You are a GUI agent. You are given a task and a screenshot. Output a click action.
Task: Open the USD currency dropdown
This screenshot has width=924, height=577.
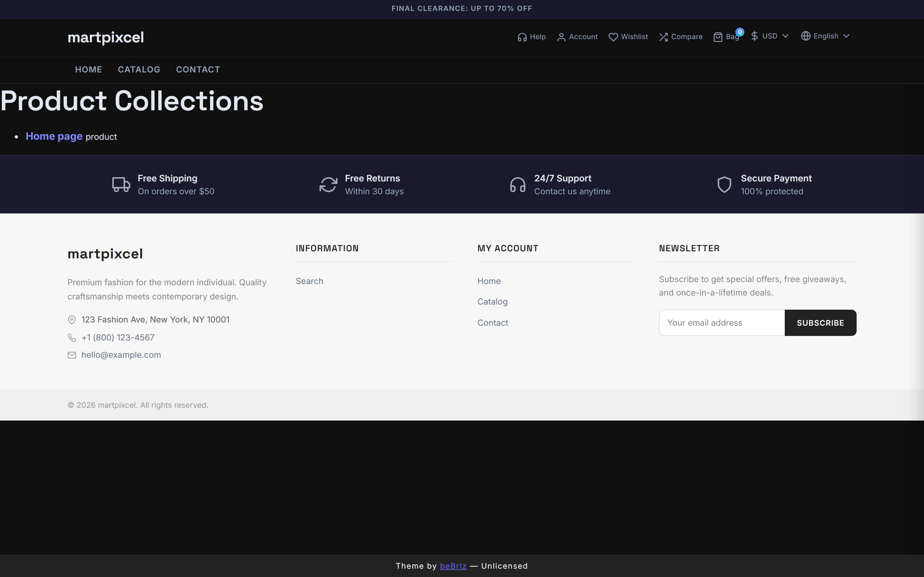[769, 36]
